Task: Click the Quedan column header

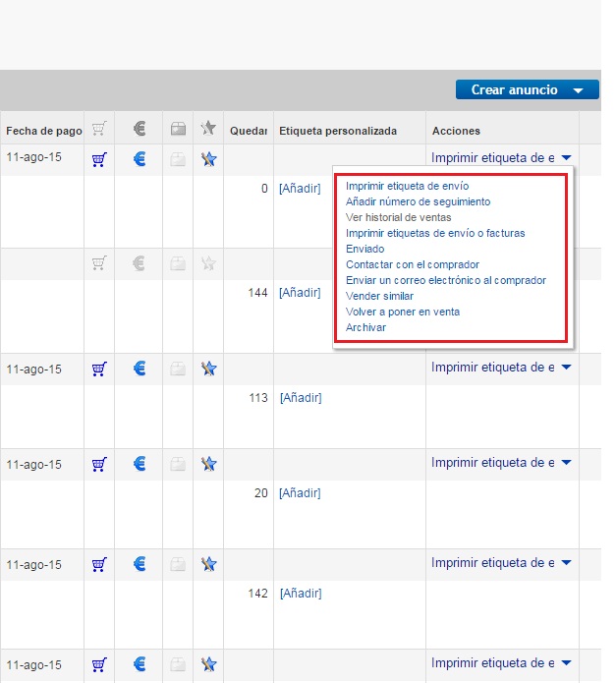Action: (x=249, y=131)
